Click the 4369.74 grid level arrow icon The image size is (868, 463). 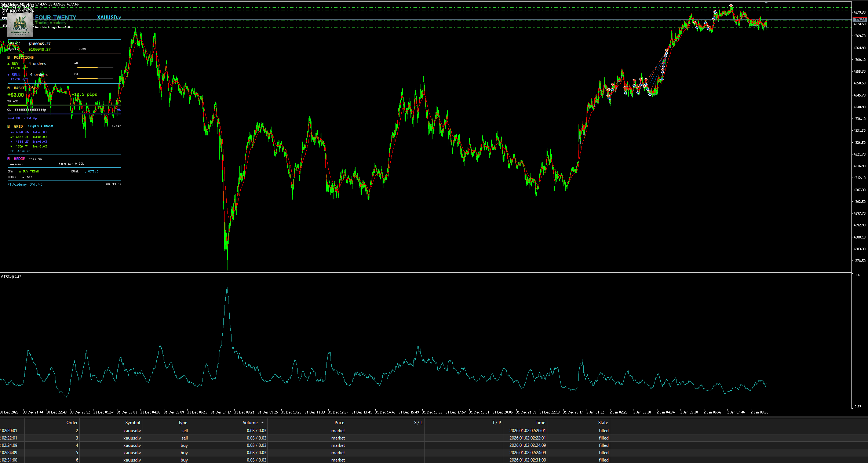(x=12, y=146)
